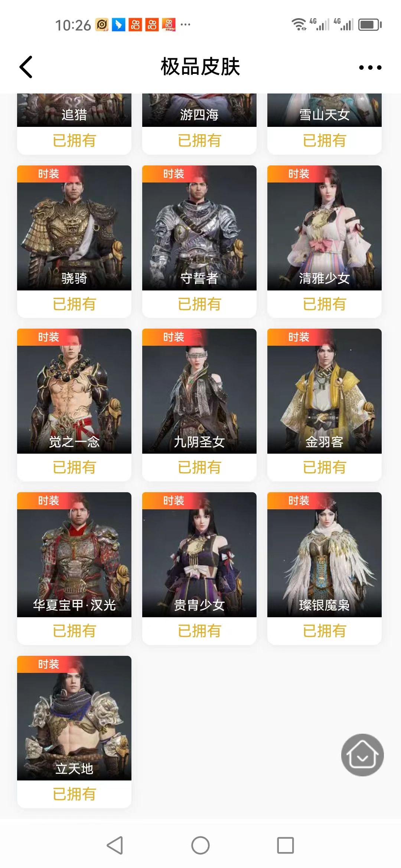This screenshot has width=401, height=868.
Task: View the 贵胄少女 costume image
Action: pos(199,555)
